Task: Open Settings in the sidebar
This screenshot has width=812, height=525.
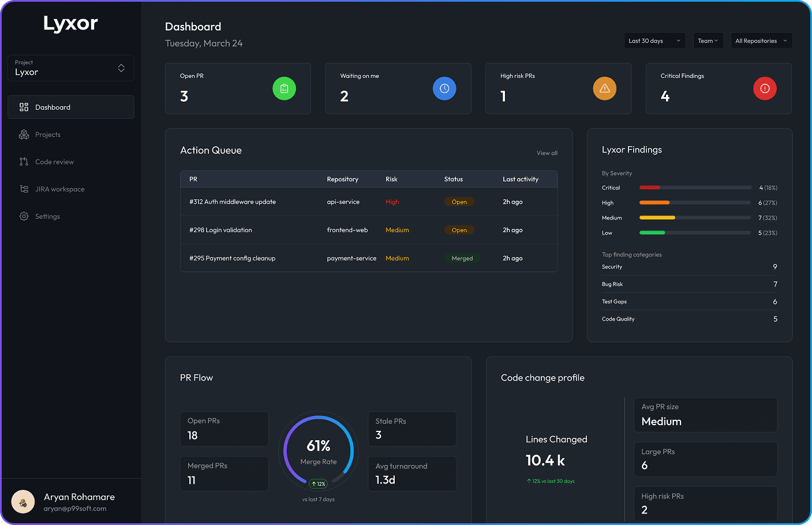Action: point(71,216)
